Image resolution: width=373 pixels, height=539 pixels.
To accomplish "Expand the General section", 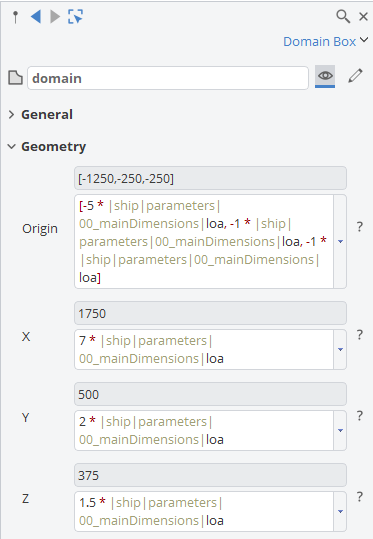I will [x=11, y=114].
